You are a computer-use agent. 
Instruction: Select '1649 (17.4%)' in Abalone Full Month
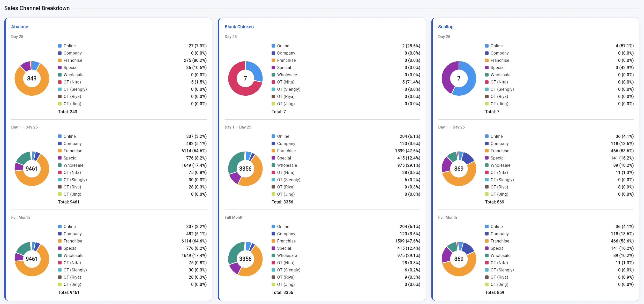pyautogui.click(x=194, y=255)
